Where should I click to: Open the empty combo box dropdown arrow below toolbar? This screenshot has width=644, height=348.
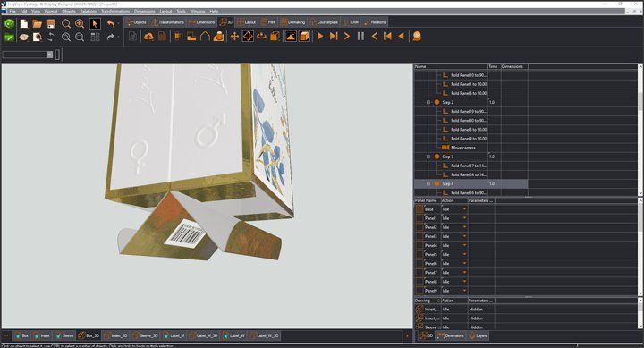(49, 55)
